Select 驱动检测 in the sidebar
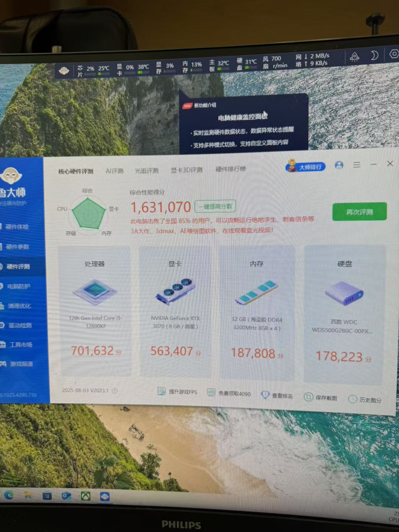Image resolution: width=399 pixels, height=532 pixels. click(20, 325)
